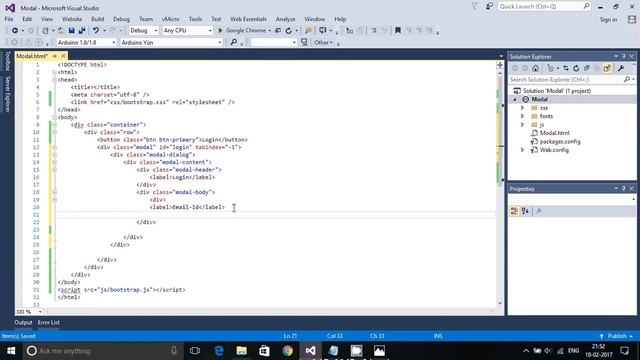Screen dimensions: 640x360
Task: Open the File menu
Action: [9, 19]
